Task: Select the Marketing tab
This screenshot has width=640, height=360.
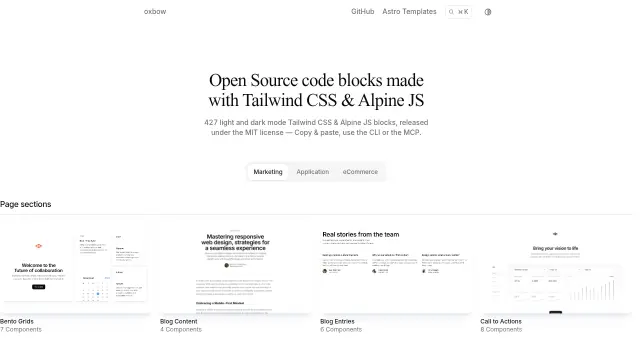Action: click(268, 172)
